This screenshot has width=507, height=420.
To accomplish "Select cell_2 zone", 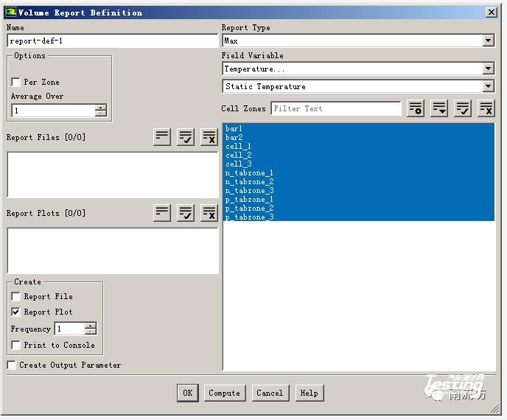I will click(359, 155).
